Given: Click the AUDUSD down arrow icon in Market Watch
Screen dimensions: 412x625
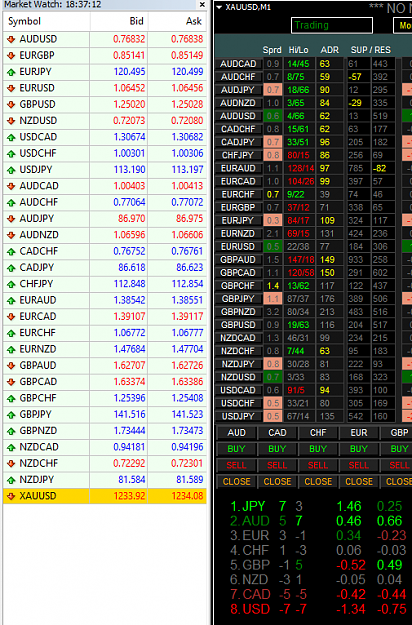Looking at the screenshot, I should click(x=11, y=39).
